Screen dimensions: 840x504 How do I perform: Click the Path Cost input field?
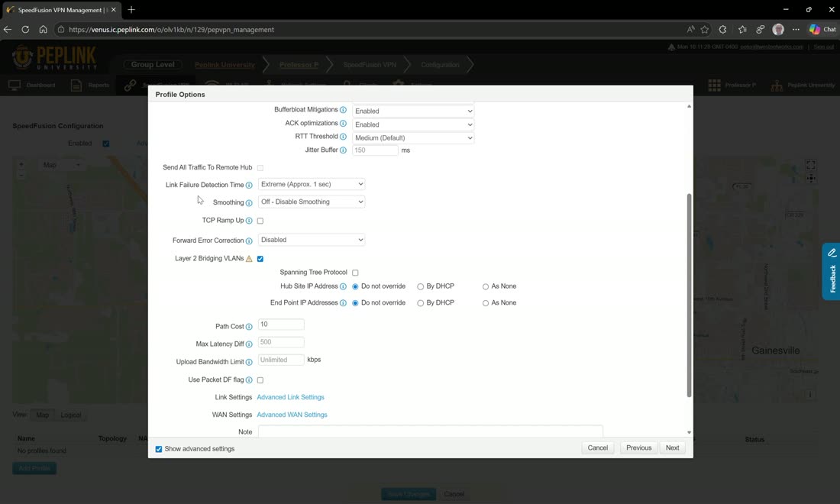281,325
